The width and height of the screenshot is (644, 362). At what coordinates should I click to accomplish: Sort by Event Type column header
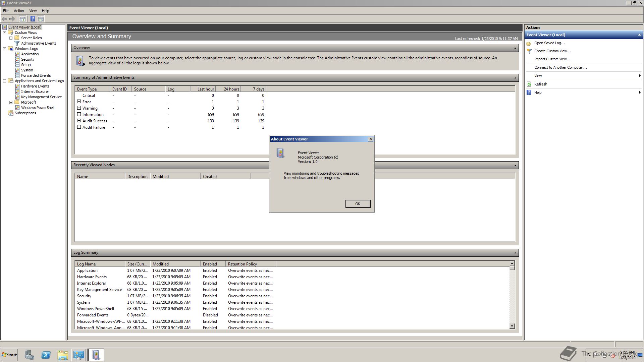tap(92, 89)
